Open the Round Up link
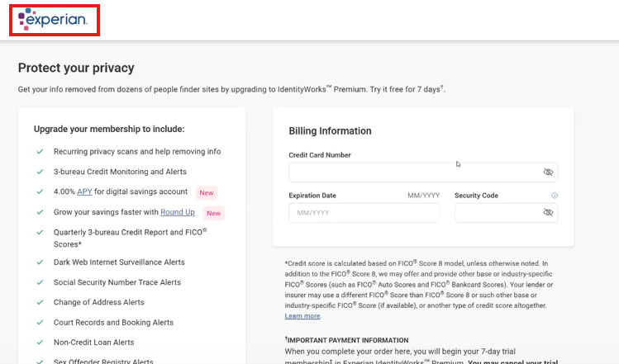619x364 pixels. [x=178, y=212]
